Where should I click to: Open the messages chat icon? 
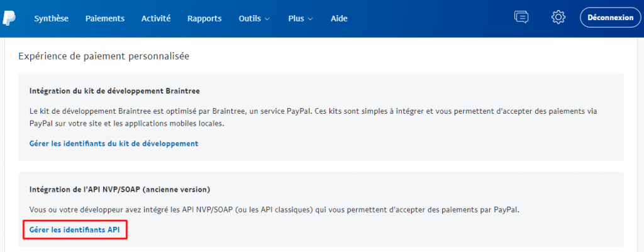tap(521, 18)
